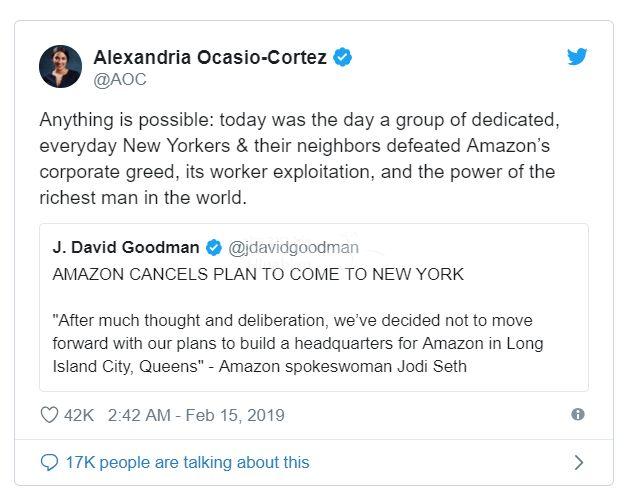Open the 2:42 AM - Feb 15, 2019 timestamp
633x503 pixels.
click(195, 415)
